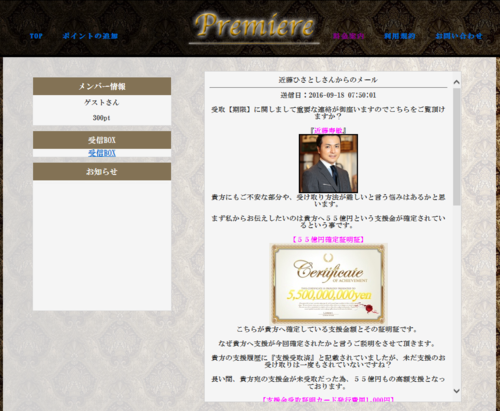Image resolution: width=500 pixels, height=411 pixels.
Task: Click the send date 2016-09-18 07:50:01
Action: click(x=328, y=95)
